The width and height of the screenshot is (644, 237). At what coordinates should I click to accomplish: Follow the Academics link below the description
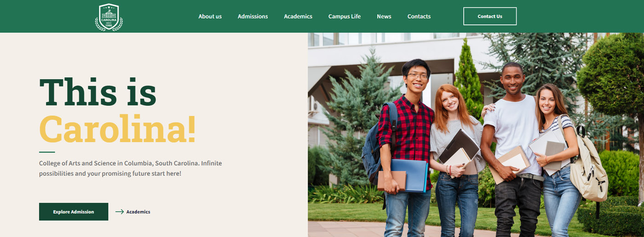point(138,212)
